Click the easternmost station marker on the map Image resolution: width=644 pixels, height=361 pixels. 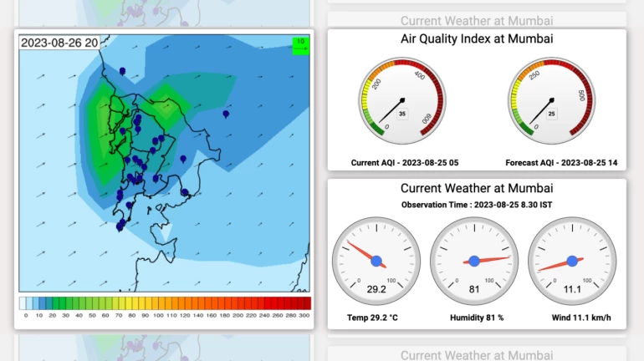tap(226, 114)
